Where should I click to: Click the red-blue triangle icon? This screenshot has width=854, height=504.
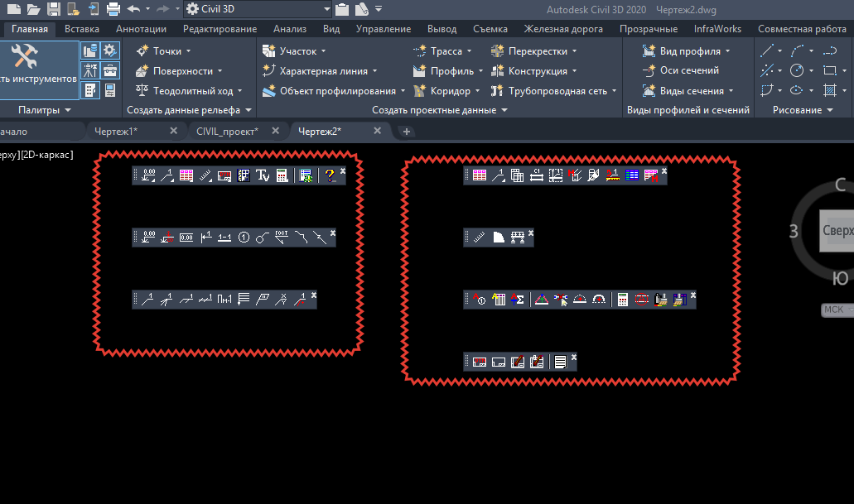(542, 300)
